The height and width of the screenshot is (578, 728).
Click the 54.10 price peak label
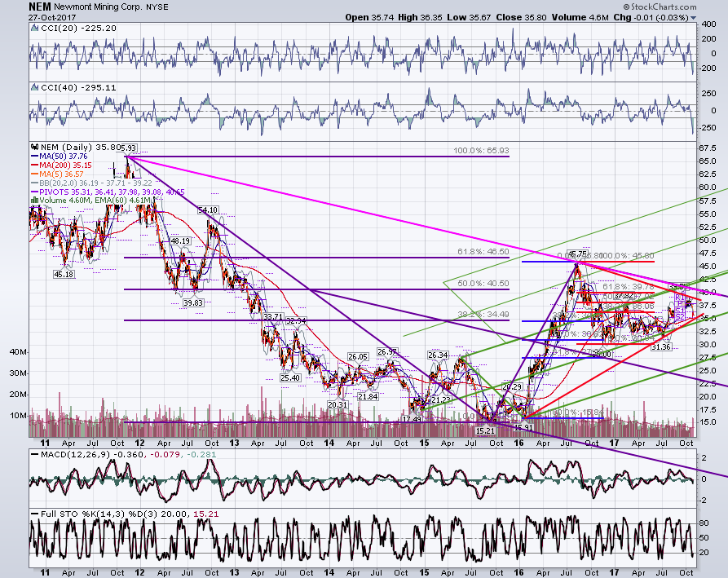208,210
